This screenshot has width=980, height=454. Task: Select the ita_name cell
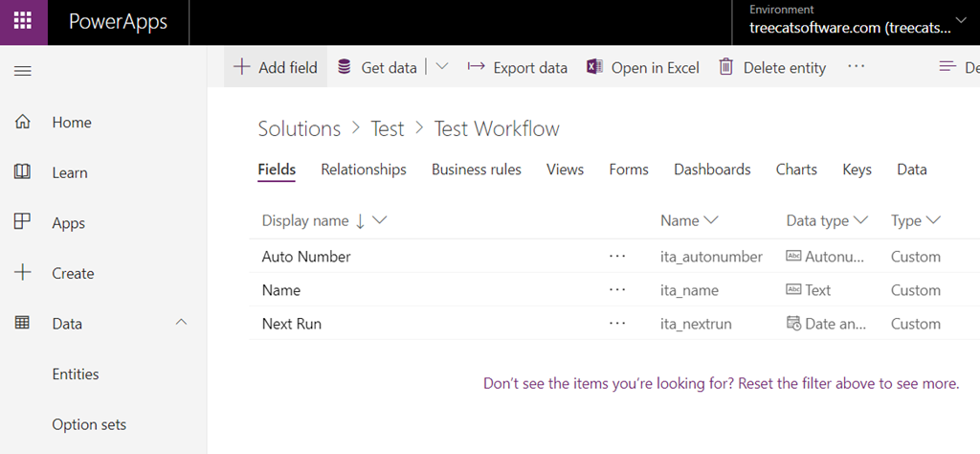pyautogui.click(x=689, y=290)
